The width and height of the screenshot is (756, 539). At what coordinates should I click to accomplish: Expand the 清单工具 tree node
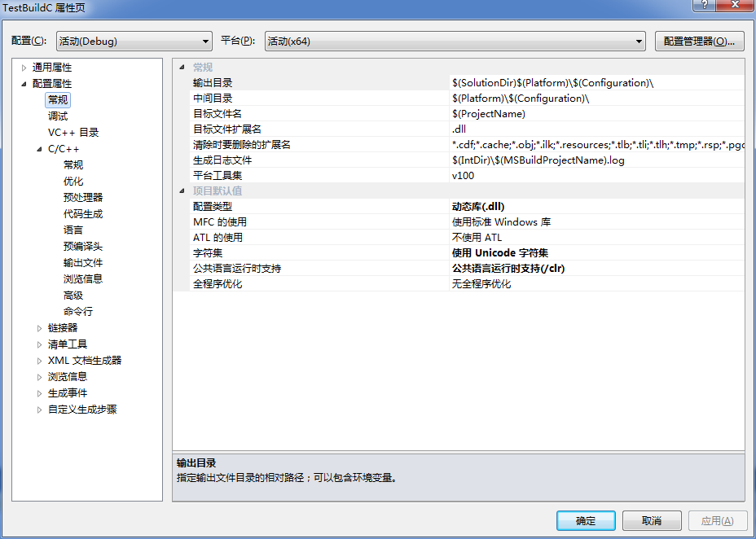click(x=40, y=345)
